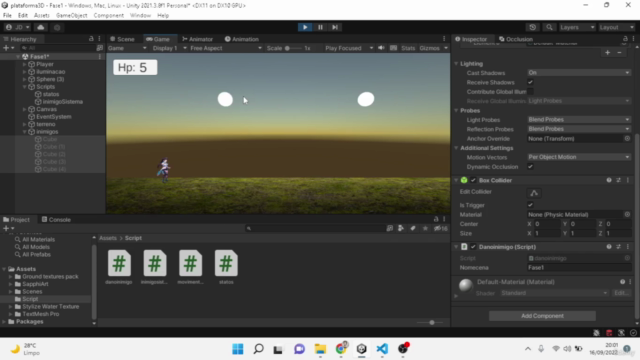Lock the Hierarchy panel
Image resolution: width=640 pixels, height=360 pixels.
point(91,38)
